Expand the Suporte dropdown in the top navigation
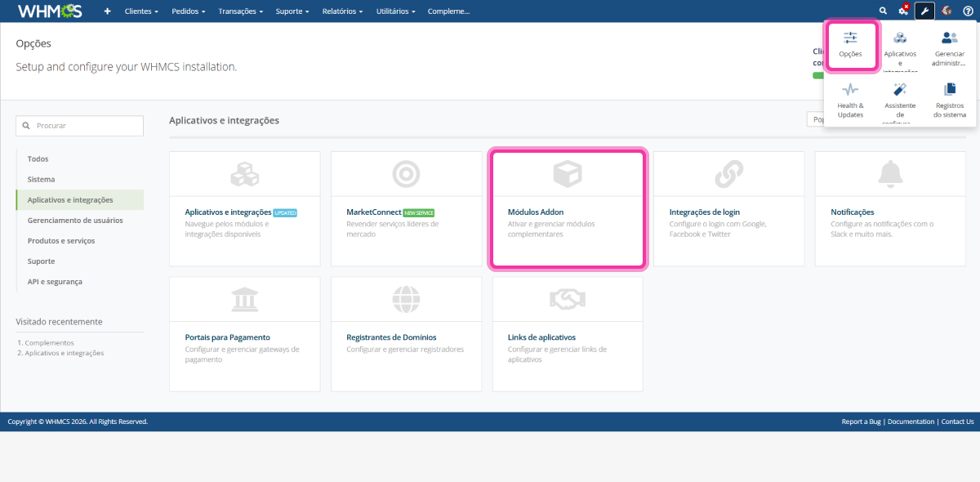 (292, 11)
